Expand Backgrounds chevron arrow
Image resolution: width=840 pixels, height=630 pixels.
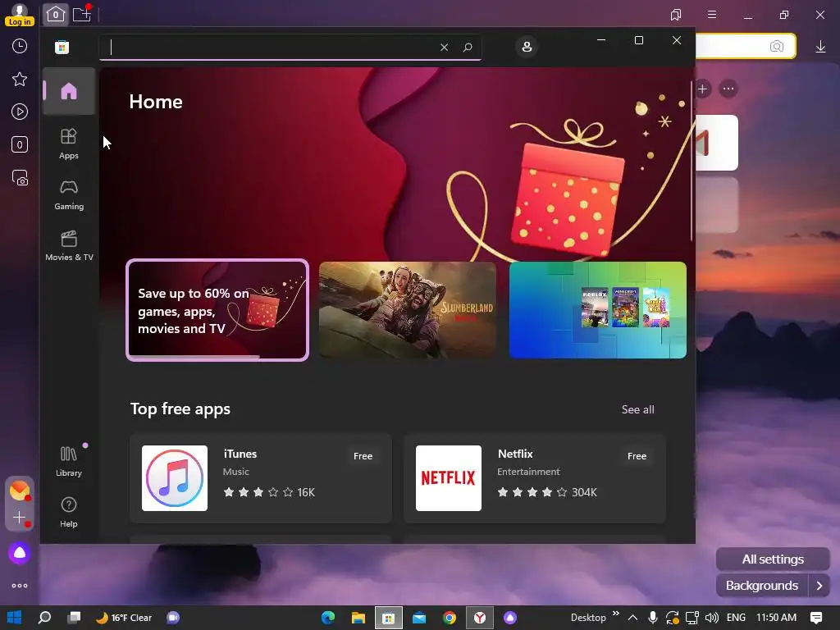pyautogui.click(x=819, y=586)
